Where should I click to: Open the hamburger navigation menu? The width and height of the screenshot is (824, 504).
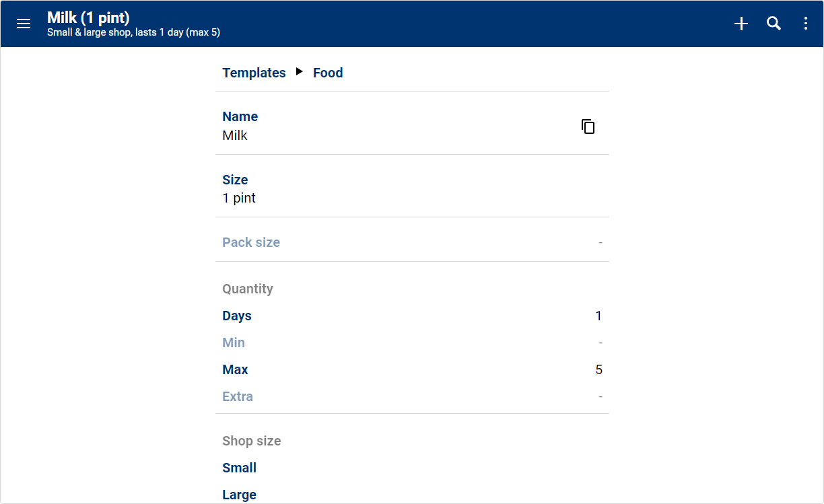point(24,24)
